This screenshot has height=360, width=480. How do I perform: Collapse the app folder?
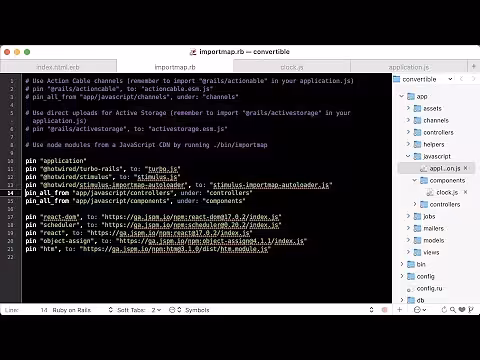pos(402,96)
